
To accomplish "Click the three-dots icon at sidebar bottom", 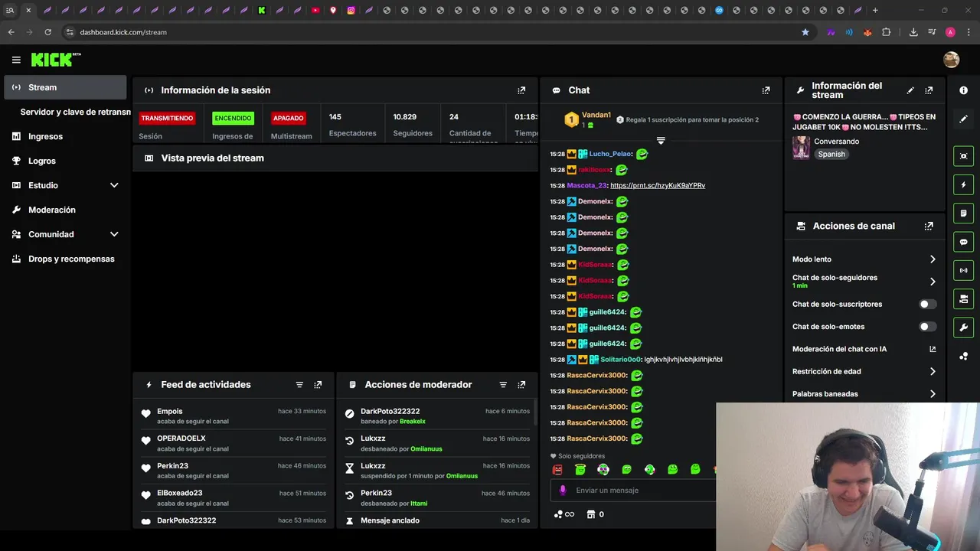I will coord(963,356).
